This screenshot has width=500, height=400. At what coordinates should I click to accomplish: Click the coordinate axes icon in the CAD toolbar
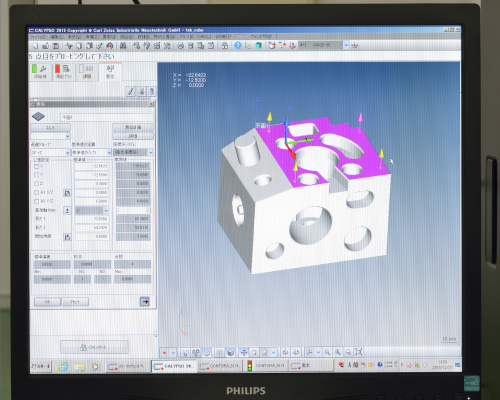click(x=310, y=352)
